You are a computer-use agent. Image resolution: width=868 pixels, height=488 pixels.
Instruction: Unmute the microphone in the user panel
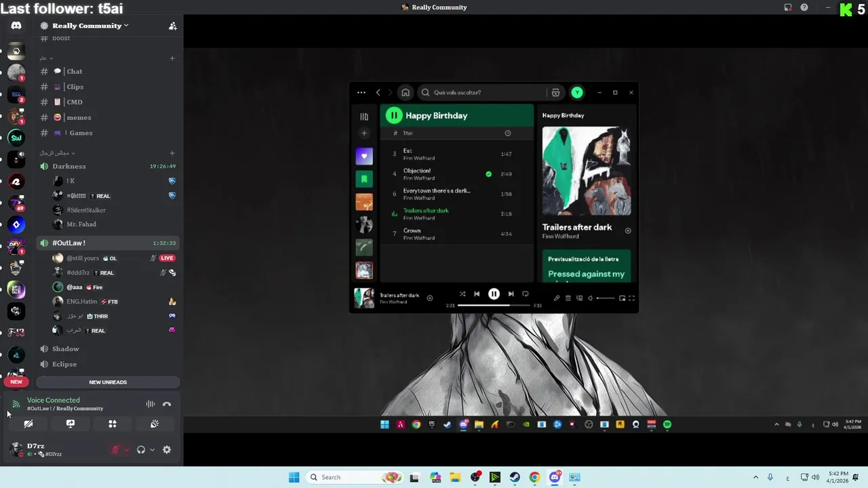coord(115,449)
